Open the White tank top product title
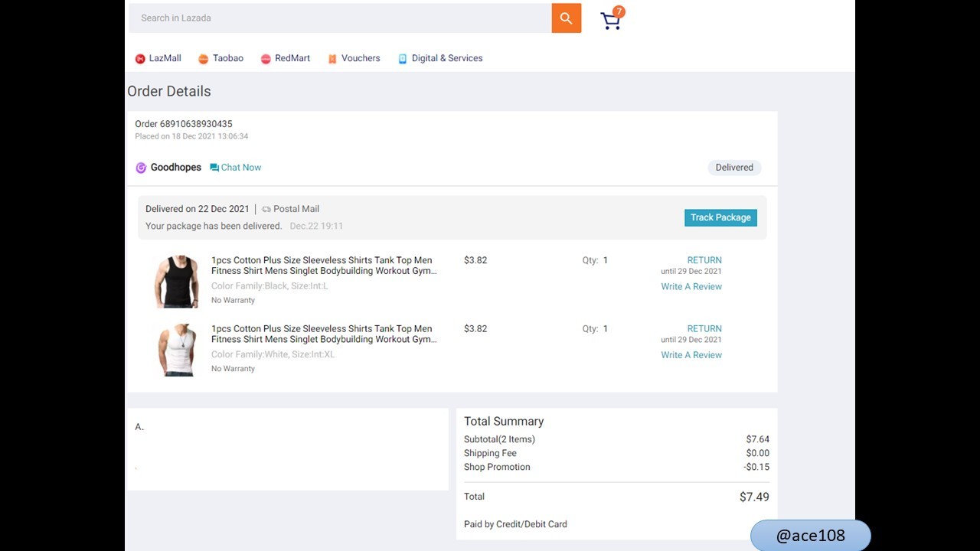Viewport: 980px width, 551px height. [324, 334]
